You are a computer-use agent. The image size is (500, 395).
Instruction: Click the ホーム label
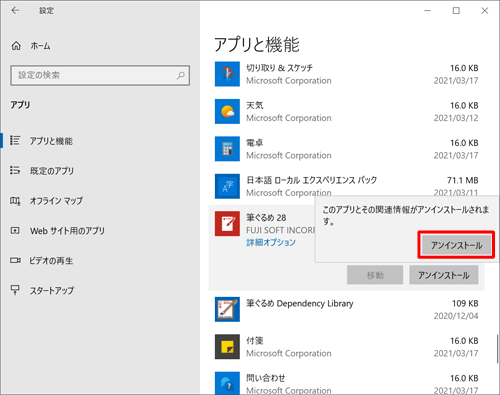(40, 46)
